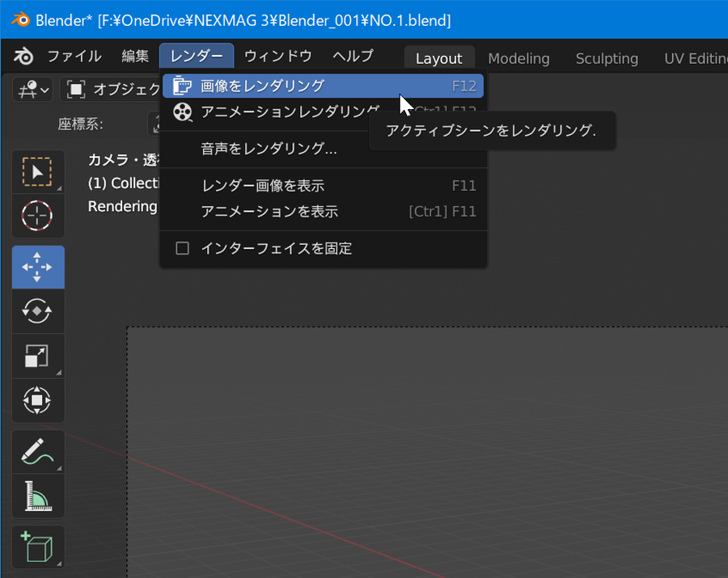Image resolution: width=728 pixels, height=578 pixels.
Task: Select the Scale tool
Action: click(x=37, y=356)
